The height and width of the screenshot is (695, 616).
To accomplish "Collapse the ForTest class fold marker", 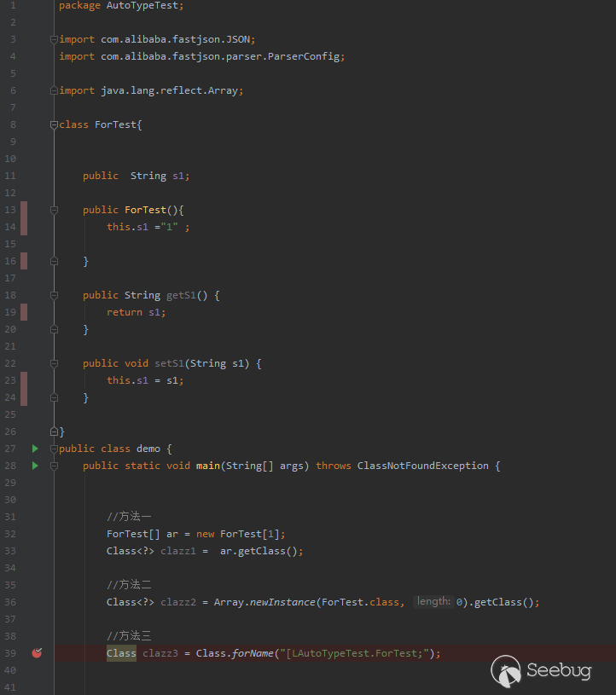I will [55, 125].
